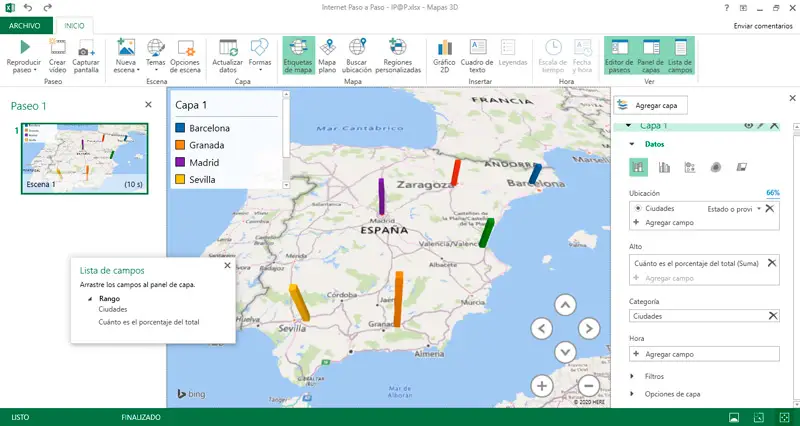Open the Reproducir paseo dropdown arrow
This screenshot has width=800, height=426.
pos(35,71)
